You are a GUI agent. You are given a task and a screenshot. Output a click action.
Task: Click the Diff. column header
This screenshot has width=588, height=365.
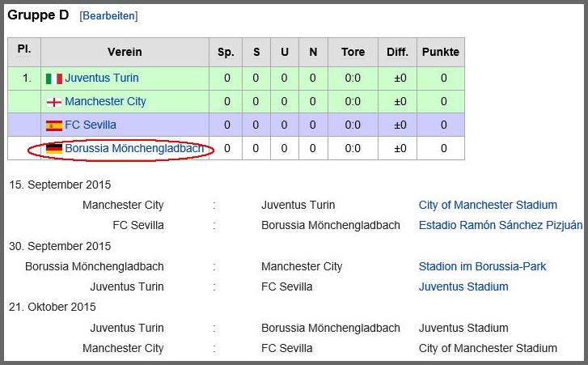click(397, 52)
